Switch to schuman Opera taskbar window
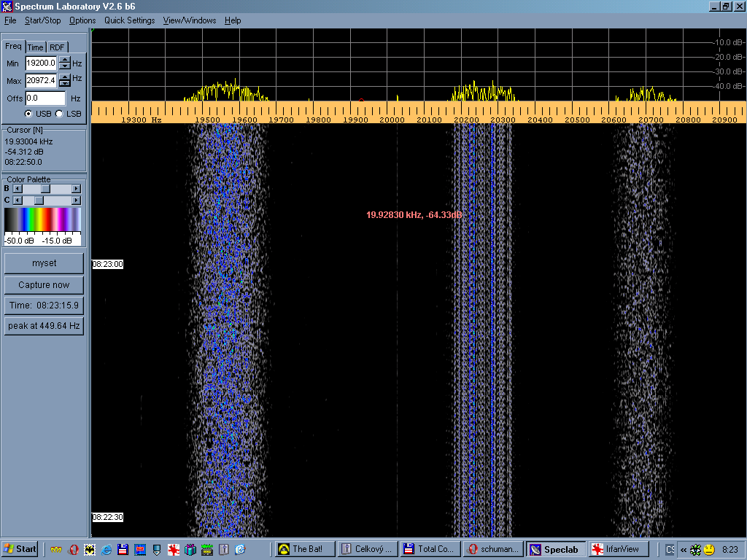 (493, 549)
